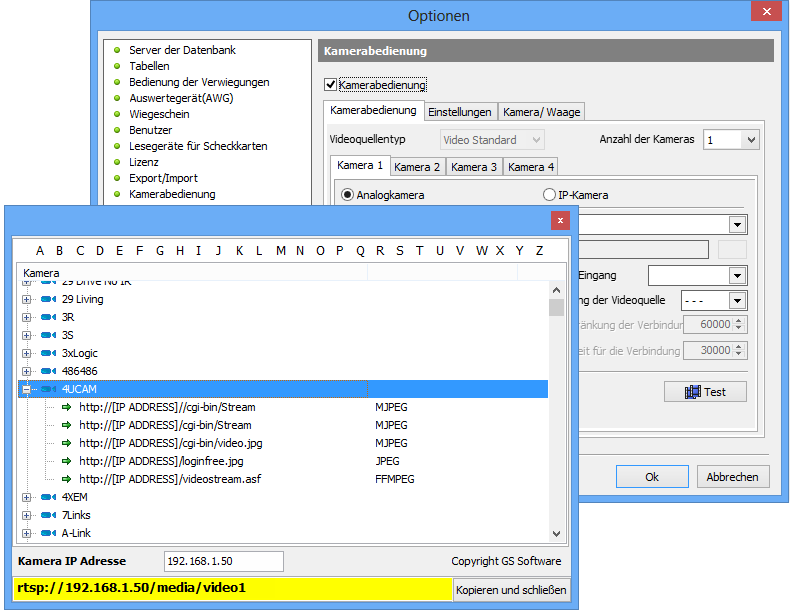The width and height of the screenshot is (790, 615).
Task: Click the green arrow beside loginfree.jpg URL
Action: click(x=66, y=461)
